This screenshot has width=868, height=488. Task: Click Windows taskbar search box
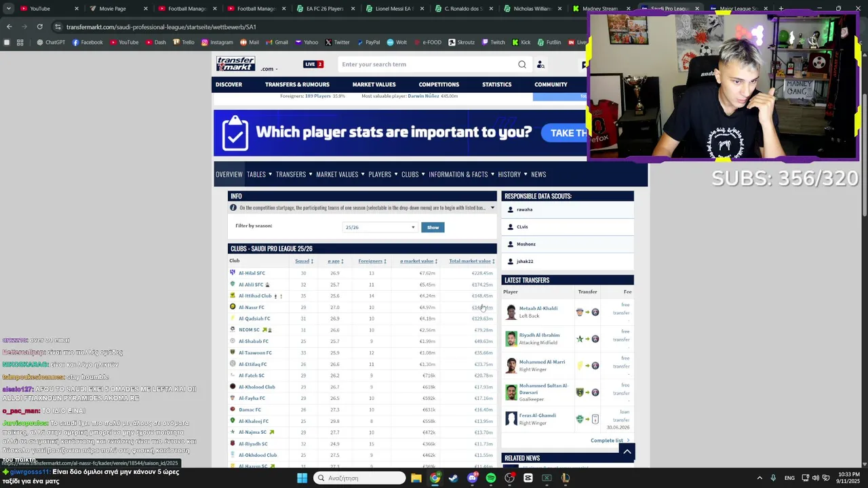tap(359, 478)
